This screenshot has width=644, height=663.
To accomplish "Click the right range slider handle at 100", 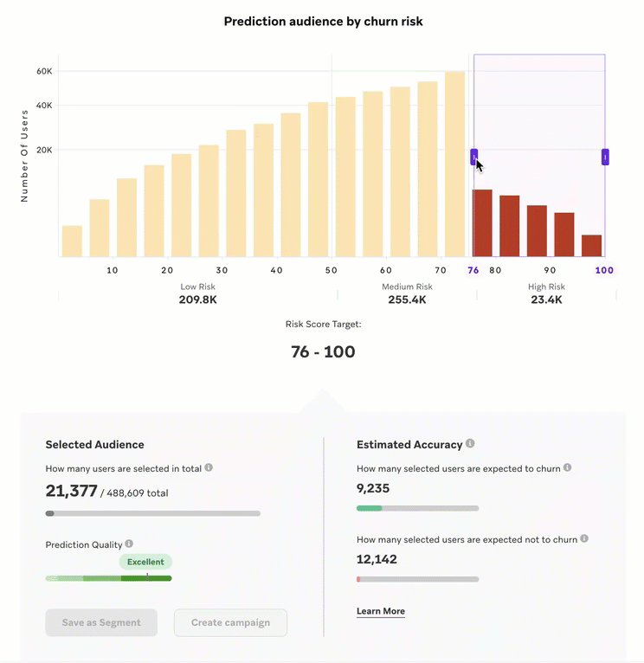I will click(x=605, y=158).
